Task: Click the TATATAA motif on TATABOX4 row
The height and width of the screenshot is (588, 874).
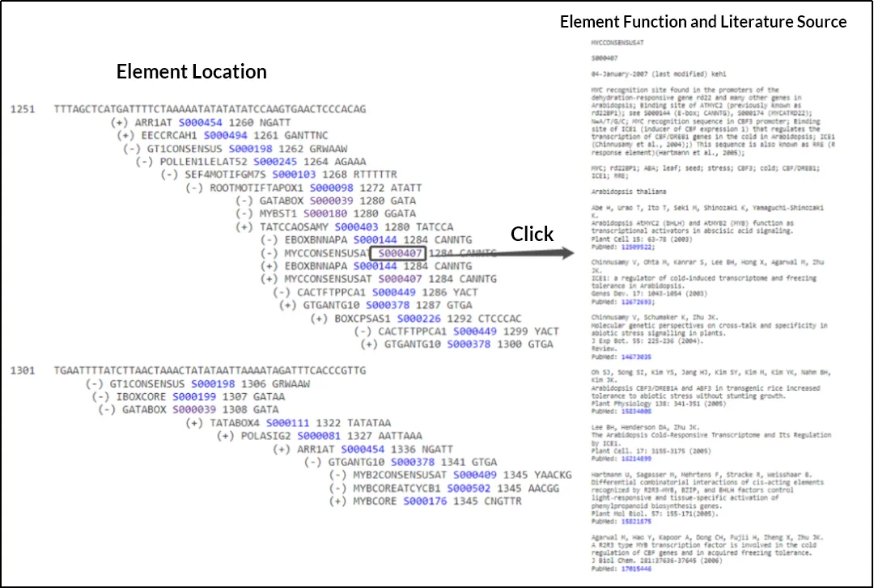Action: 368,423
